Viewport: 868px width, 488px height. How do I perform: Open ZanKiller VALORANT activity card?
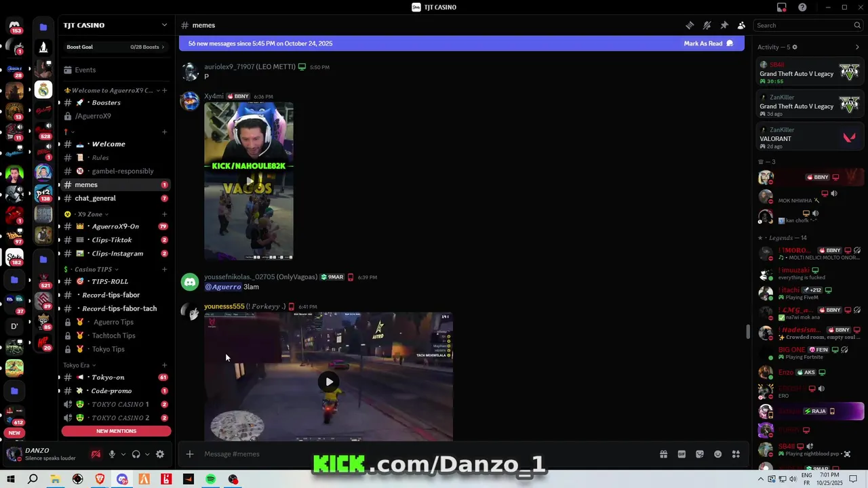tap(810, 138)
